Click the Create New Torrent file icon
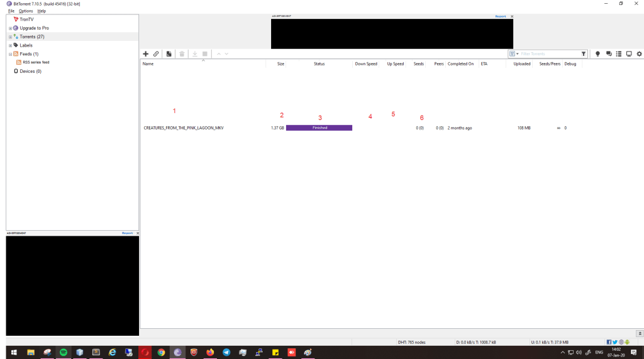The height and width of the screenshot is (359, 644). 169,54
